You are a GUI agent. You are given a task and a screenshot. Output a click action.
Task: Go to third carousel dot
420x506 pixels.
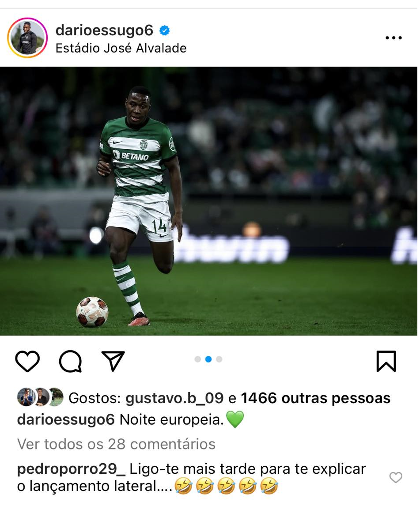(x=219, y=359)
